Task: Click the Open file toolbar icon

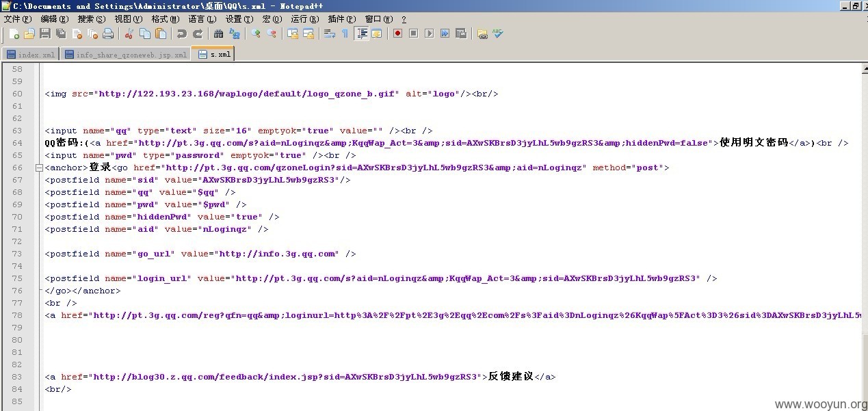Action: [29, 34]
